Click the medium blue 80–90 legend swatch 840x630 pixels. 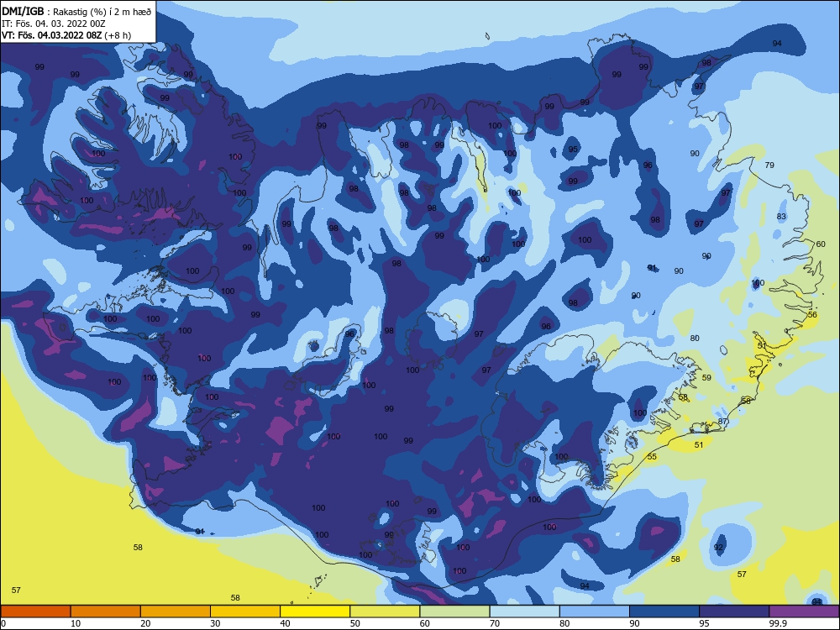tap(595, 612)
